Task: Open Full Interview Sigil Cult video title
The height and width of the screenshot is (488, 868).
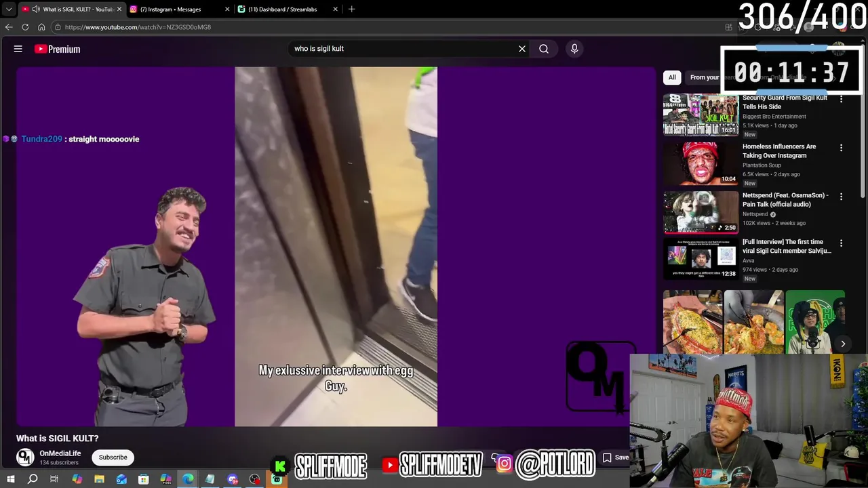Action: pos(787,246)
